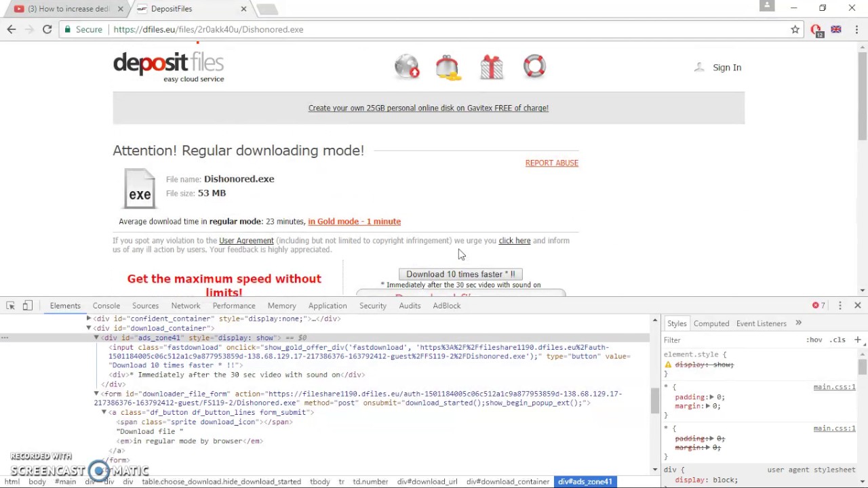Click the error count indicator in DevTools

pos(818,306)
